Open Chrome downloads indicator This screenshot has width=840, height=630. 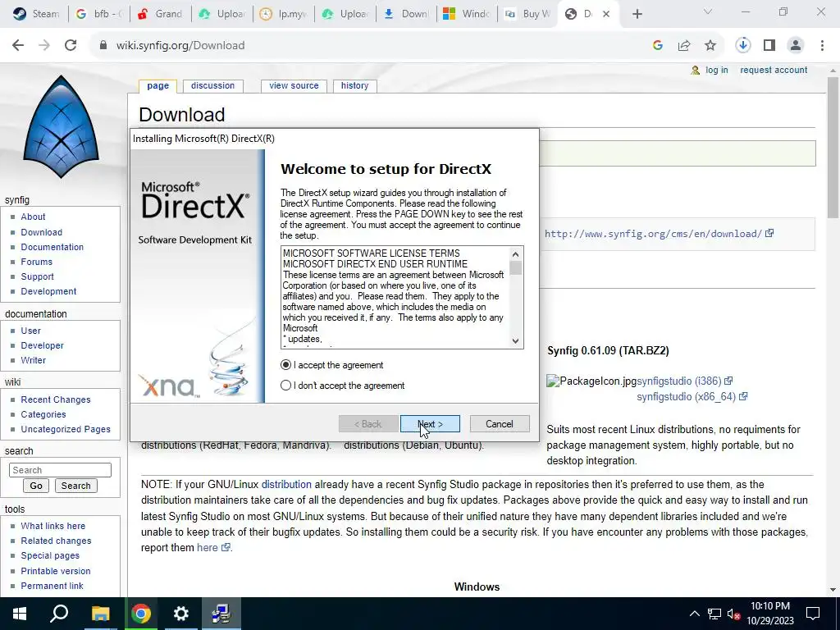(x=742, y=46)
